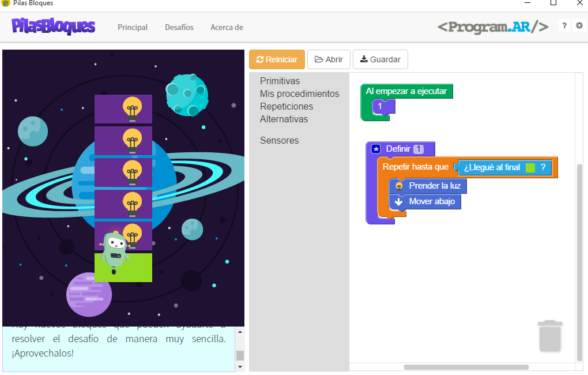Open the Sensores block category
This screenshot has width=588, height=375.
pyautogui.click(x=280, y=140)
